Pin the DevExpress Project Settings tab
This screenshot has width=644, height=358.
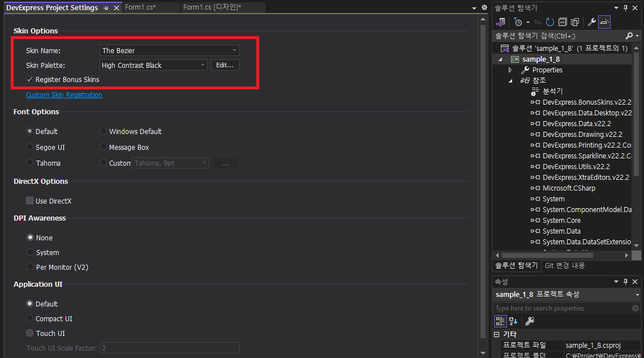click(106, 8)
